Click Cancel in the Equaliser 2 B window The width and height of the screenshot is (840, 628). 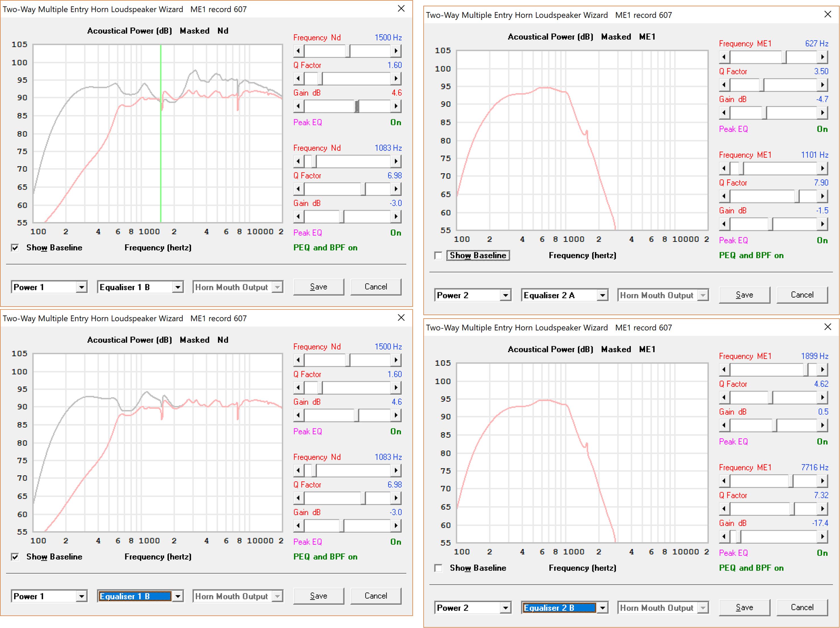click(x=802, y=608)
